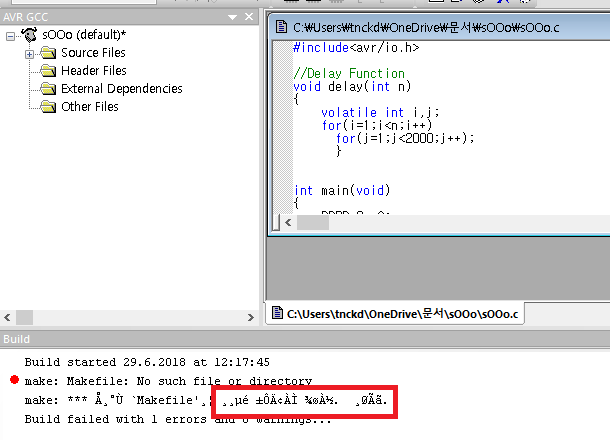Select the External Dependencies tree label
The width and height of the screenshot is (610, 440).
point(121,89)
